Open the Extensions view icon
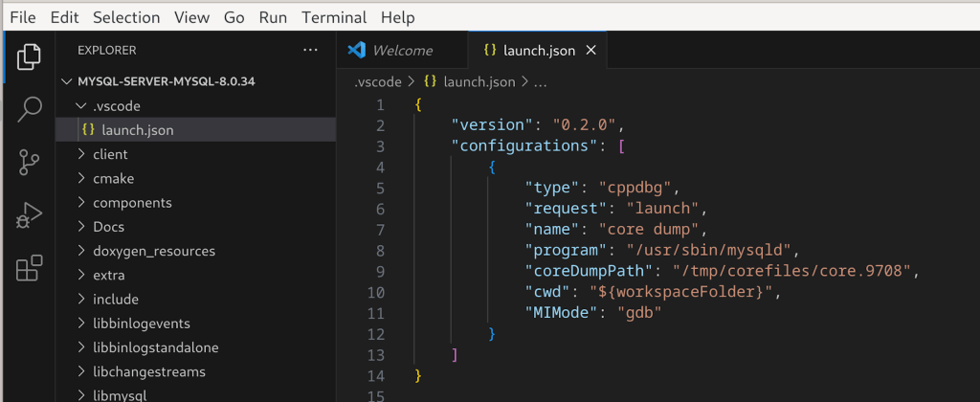980x402 pixels. click(29, 269)
